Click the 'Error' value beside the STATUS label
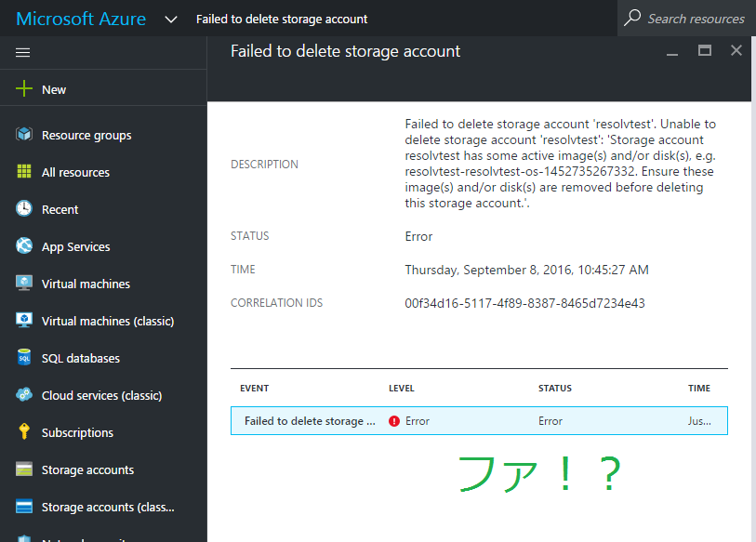Screen dimensions: 756x542 pyautogui.click(x=418, y=236)
